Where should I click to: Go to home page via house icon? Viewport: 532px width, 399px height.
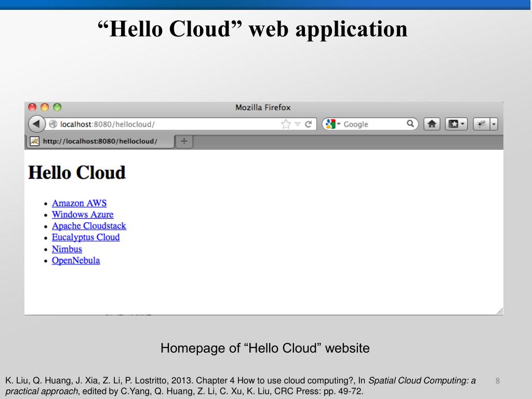(x=432, y=124)
